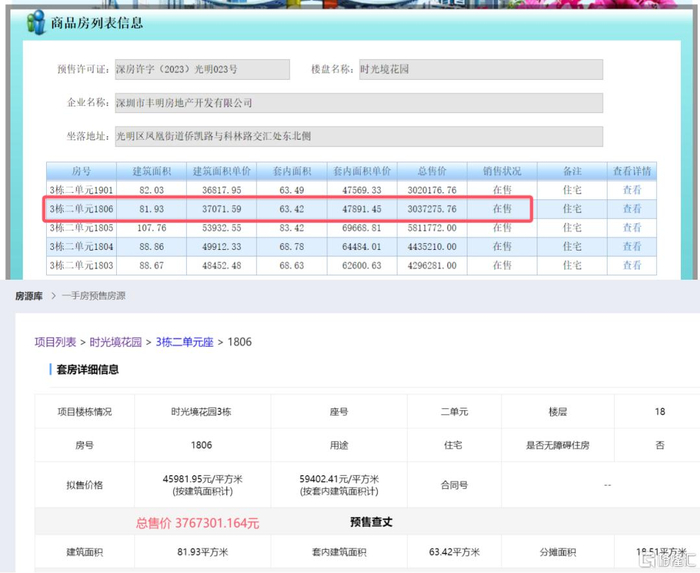
Task: Click the 商品房列表信息 header people icon
Action: pyautogui.click(x=36, y=21)
